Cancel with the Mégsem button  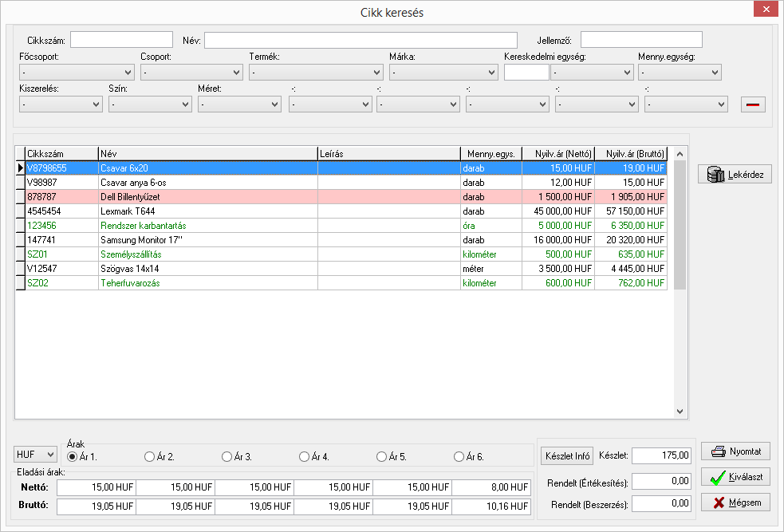[x=735, y=502]
